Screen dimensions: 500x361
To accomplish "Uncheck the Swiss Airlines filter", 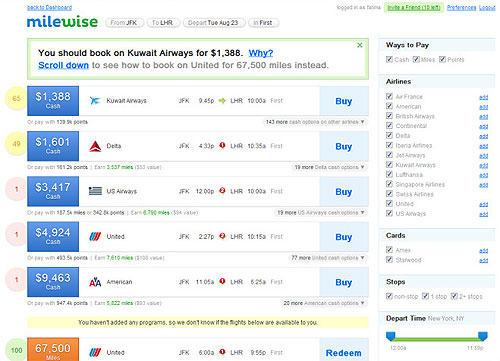I will pos(389,194).
